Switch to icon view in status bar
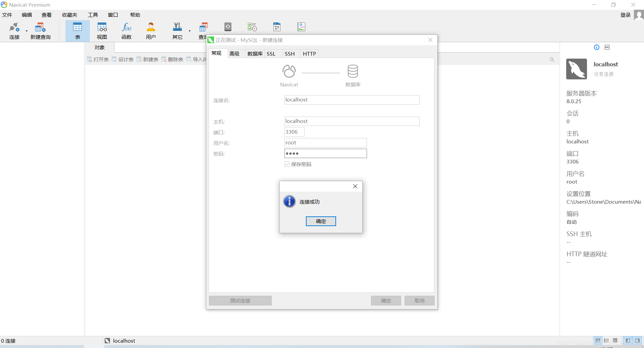The height and width of the screenshot is (348, 644). [x=598, y=341]
